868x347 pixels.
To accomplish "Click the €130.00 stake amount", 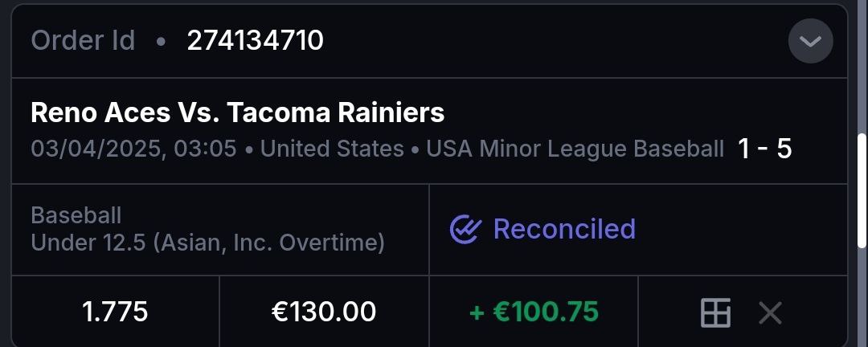I will point(324,312).
